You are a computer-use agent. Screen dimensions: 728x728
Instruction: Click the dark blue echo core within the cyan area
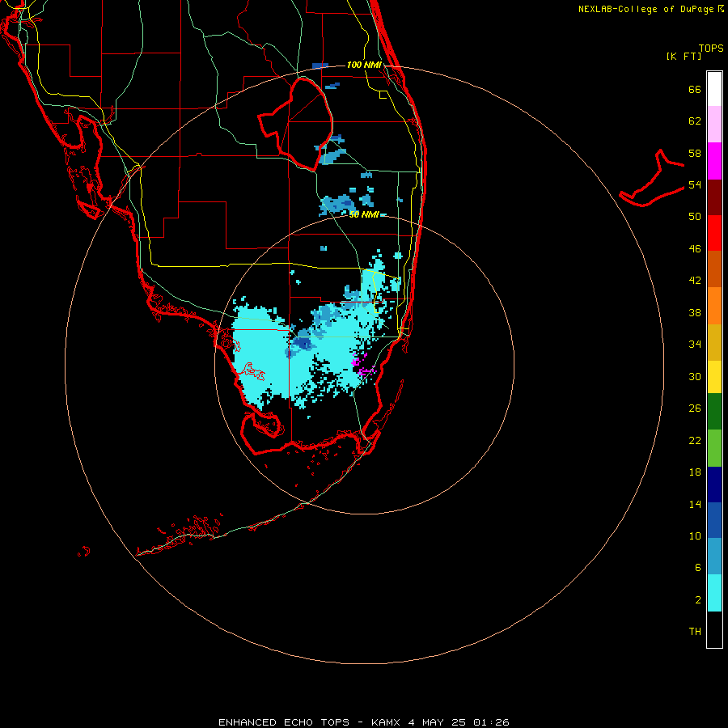(x=303, y=344)
